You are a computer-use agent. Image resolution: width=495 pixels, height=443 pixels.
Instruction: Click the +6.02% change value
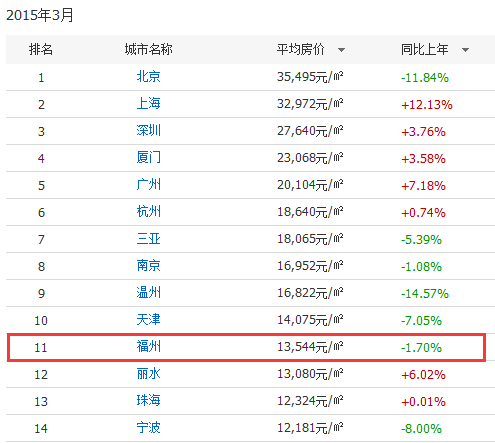click(x=423, y=375)
